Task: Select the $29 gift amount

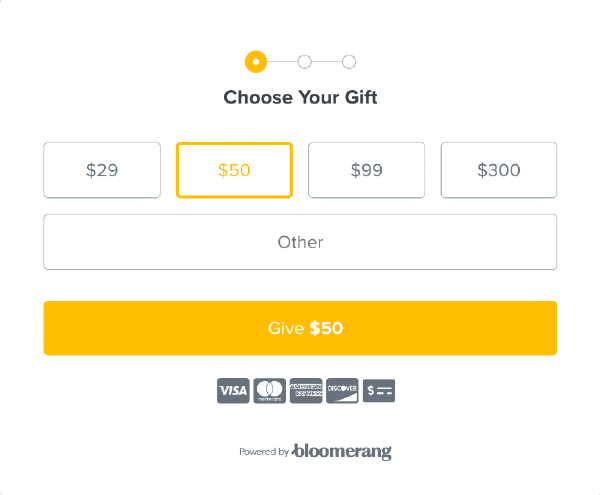Action: point(102,170)
